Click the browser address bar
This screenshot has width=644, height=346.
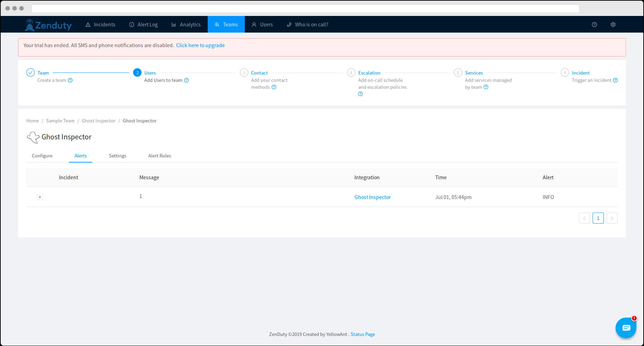coord(306,8)
